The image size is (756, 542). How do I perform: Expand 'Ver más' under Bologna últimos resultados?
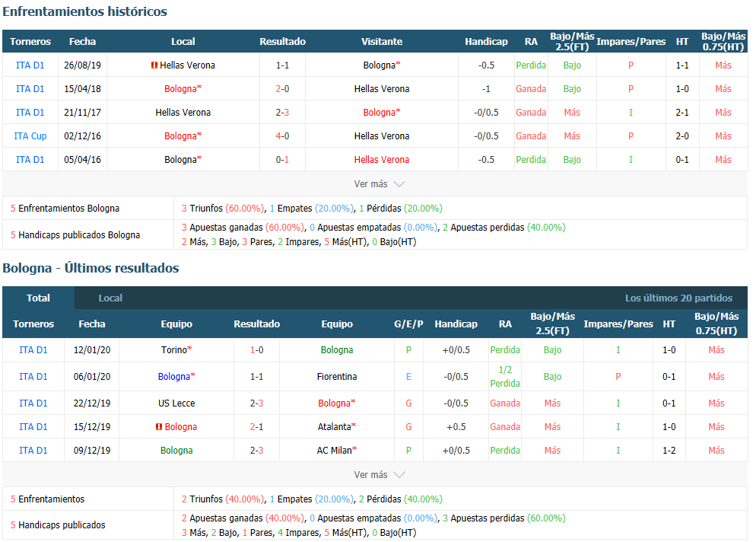click(x=370, y=474)
